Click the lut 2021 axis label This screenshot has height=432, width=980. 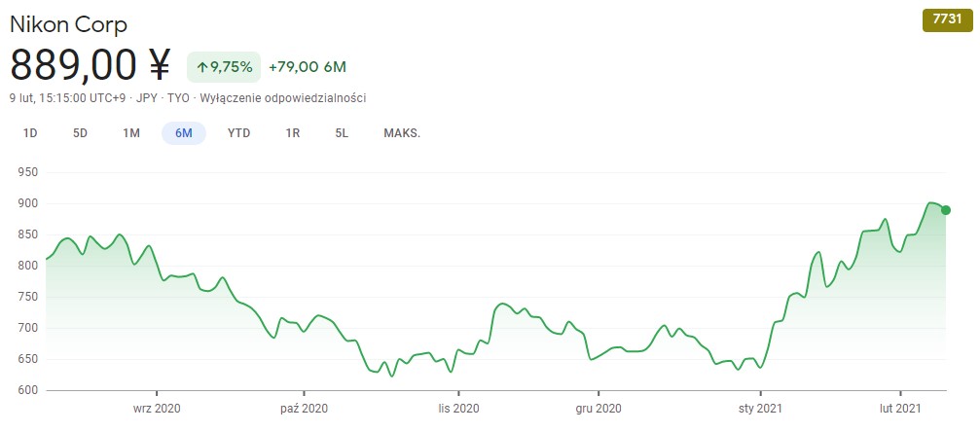[901, 408]
